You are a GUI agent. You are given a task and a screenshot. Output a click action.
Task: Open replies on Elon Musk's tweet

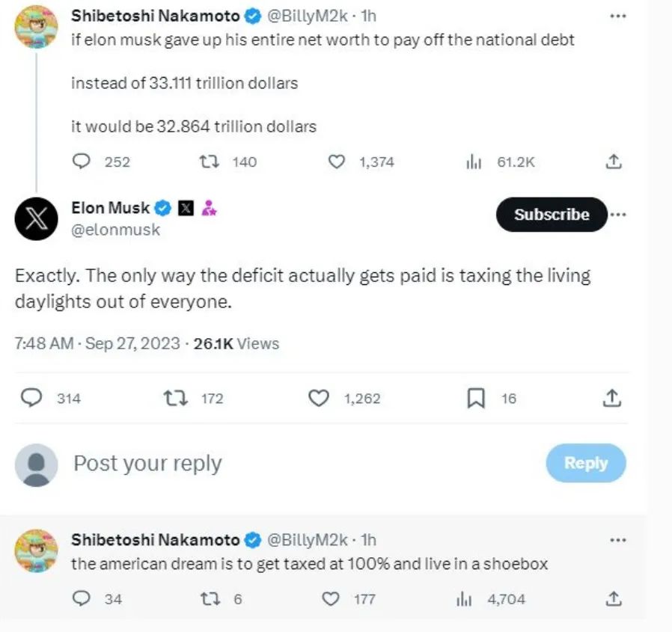click(31, 399)
